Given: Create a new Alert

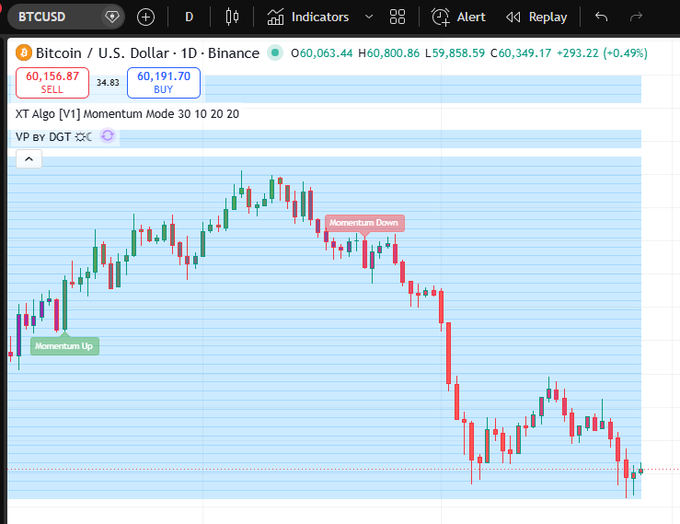Looking at the screenshot, I should tap(459, 17).
